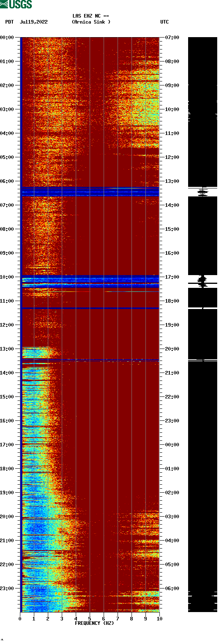
Task: Click the UTC time label '06:00'
Action: (172, 589)
